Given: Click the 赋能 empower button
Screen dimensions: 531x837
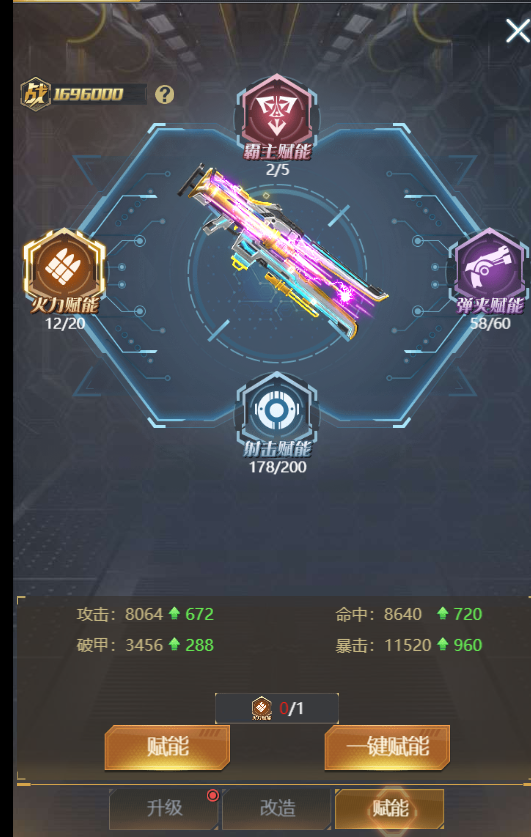Looking at the screenshot, I should [x=168, y=747].
